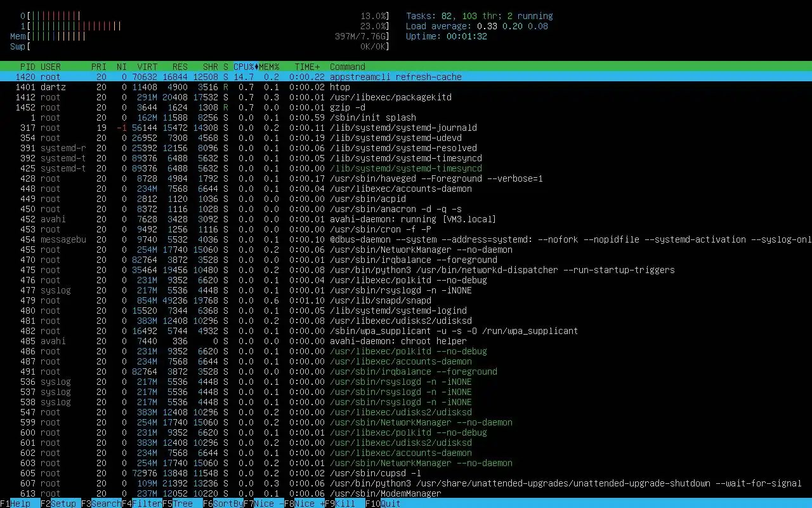Sort by VIRT memory column header
This screenshot has width=812, height=508.
pos(147,67)
